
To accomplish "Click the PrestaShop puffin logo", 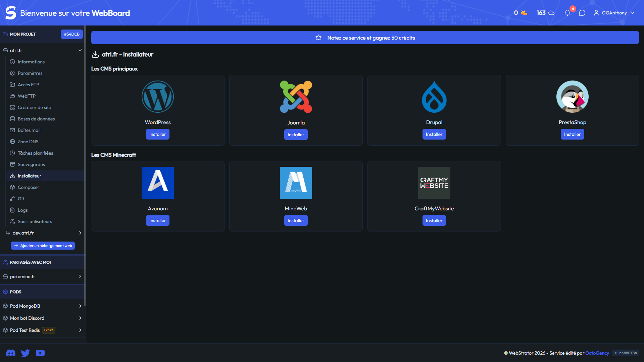I will [x=573, y=97].
